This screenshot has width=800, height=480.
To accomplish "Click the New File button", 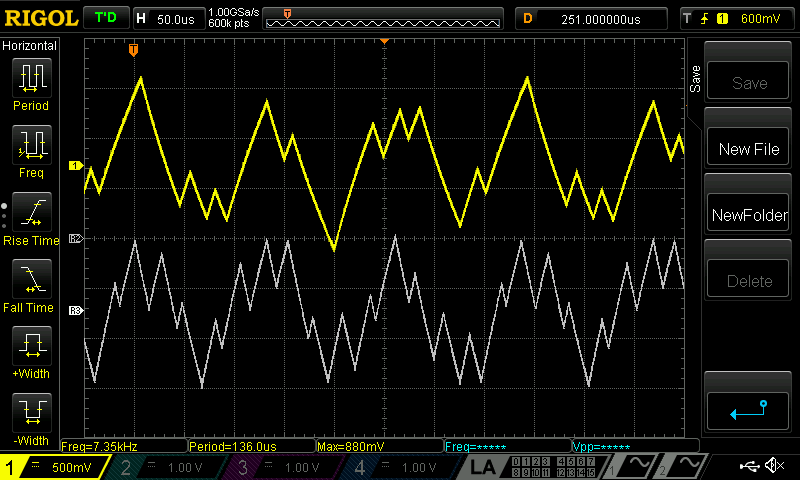I will pos(748,147).
